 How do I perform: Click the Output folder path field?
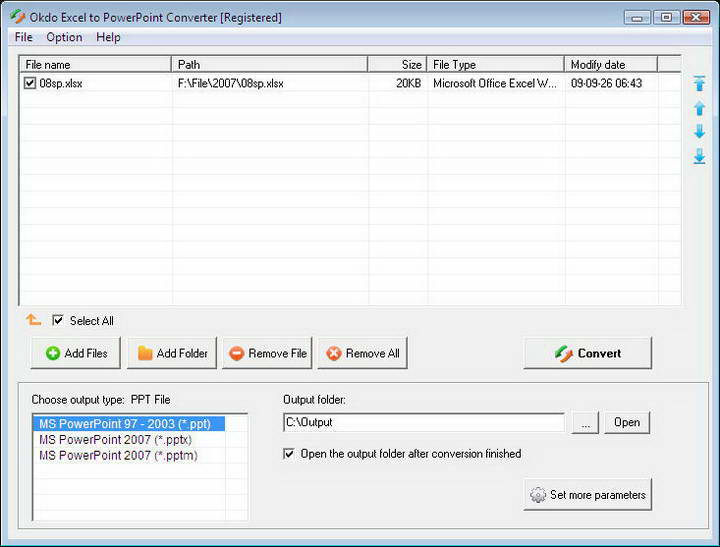tap(424, 422)
